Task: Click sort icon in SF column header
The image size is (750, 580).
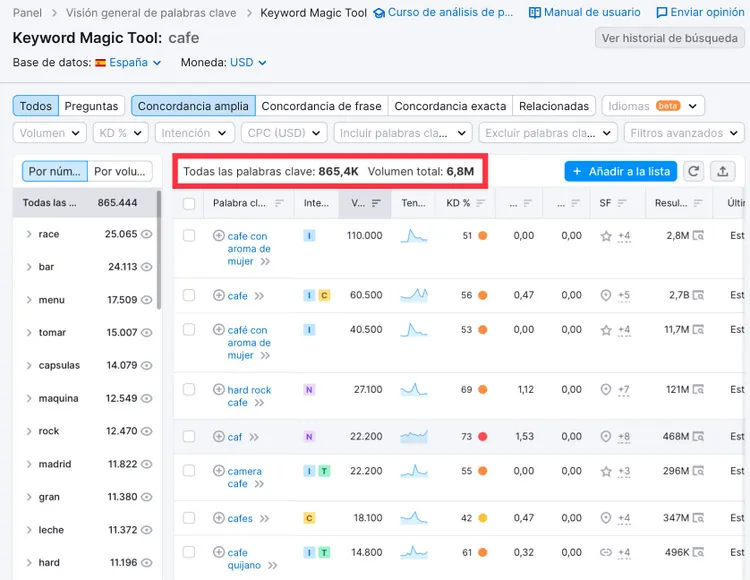Action: coord(621,203)
